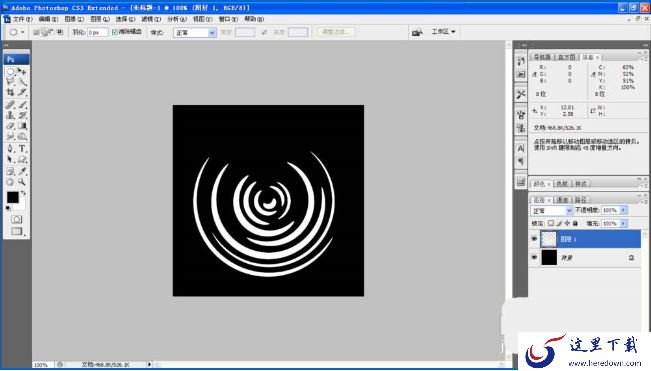Screen dimensions: 651x371
Task: Toggle lock image pixels brush icon
Action: [559, 223]
